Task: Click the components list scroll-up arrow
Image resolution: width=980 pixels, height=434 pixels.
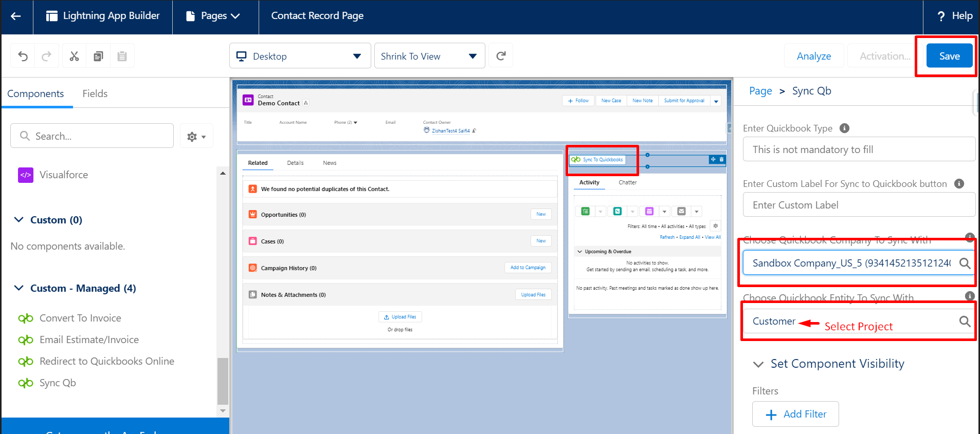Action: point(223,174)
